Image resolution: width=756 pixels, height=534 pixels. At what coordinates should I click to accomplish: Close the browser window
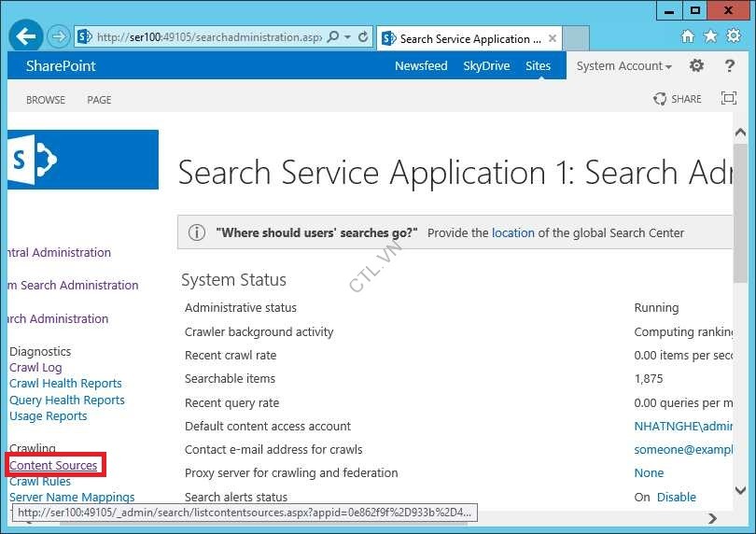[x=729, y=10]
